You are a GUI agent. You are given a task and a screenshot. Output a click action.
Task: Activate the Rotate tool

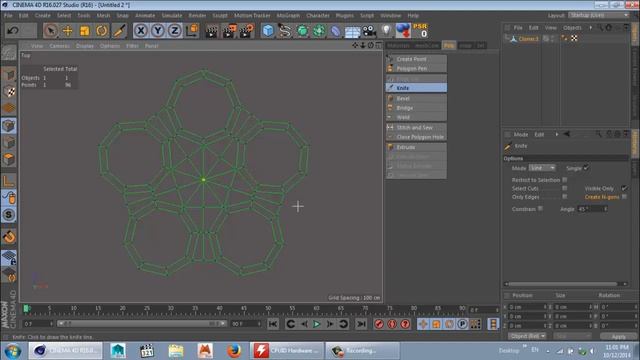coord(102,31)
